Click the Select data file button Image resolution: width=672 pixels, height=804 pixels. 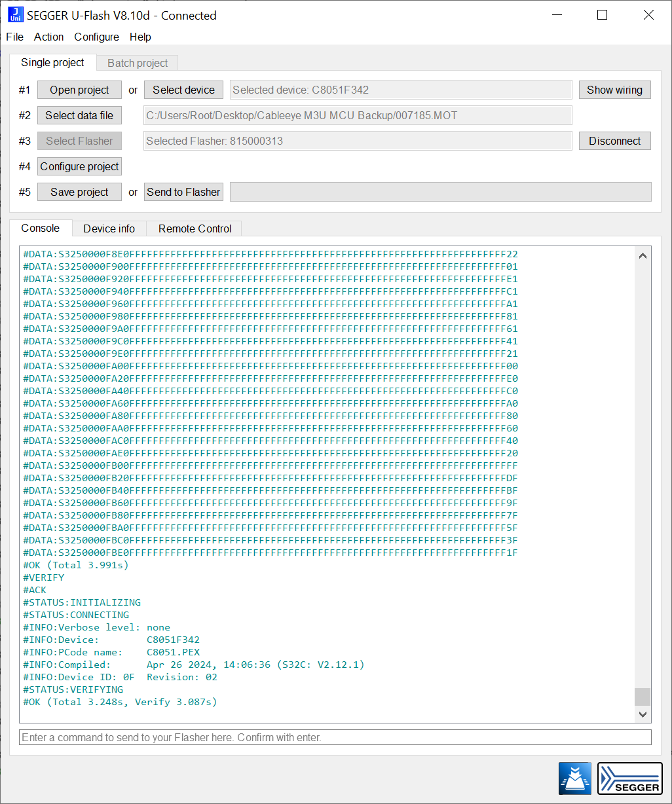click(x=79, y=115)
